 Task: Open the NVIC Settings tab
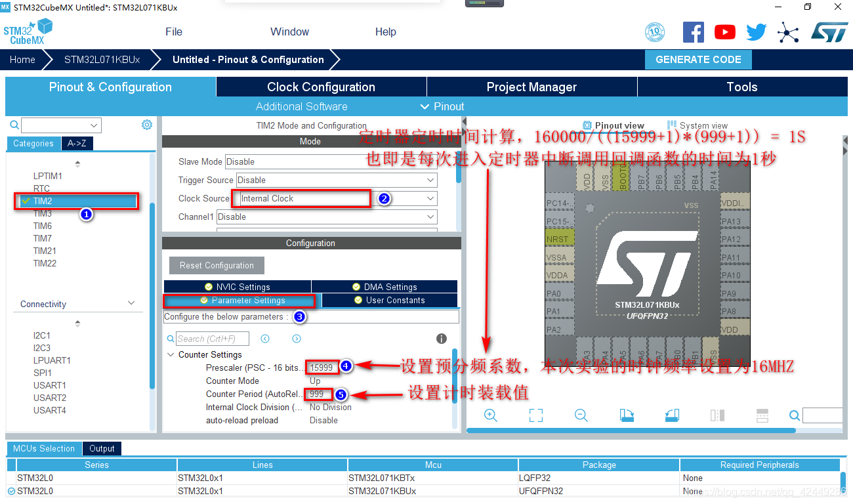(237, 287)
